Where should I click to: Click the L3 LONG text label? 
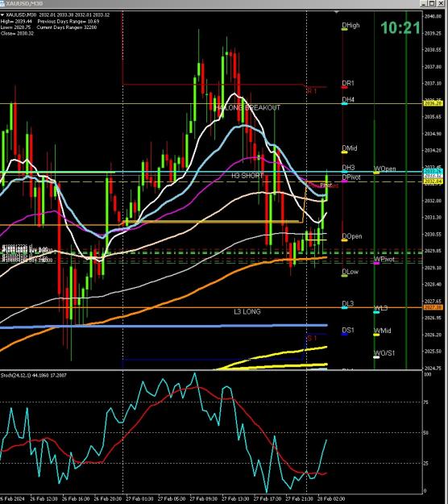pos(247,311)
